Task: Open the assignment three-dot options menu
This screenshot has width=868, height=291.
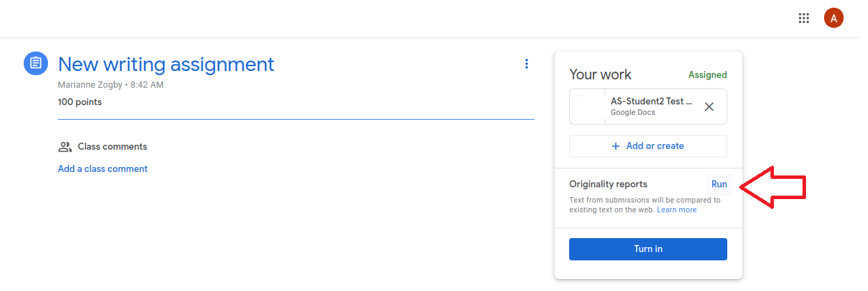Action: tap(527, 64)
